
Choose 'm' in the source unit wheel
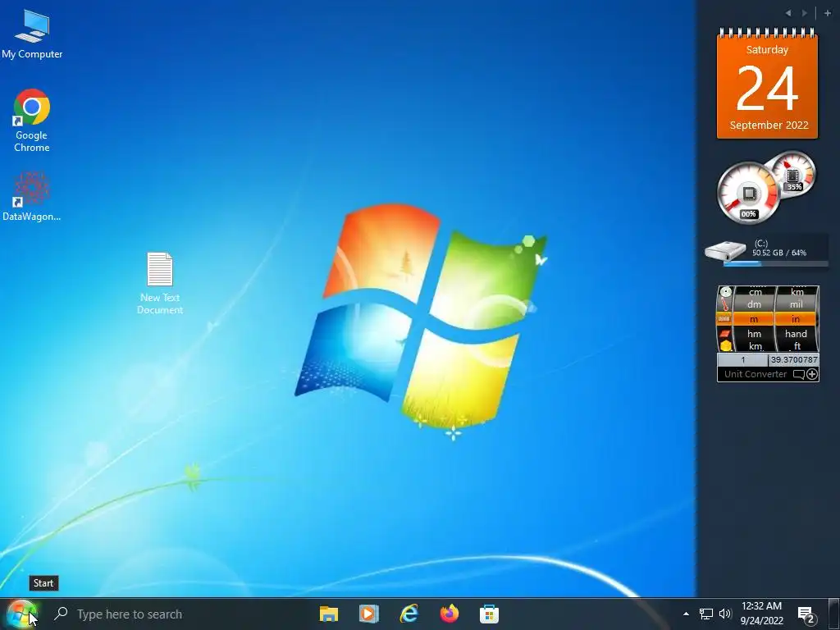click(754, 319)
